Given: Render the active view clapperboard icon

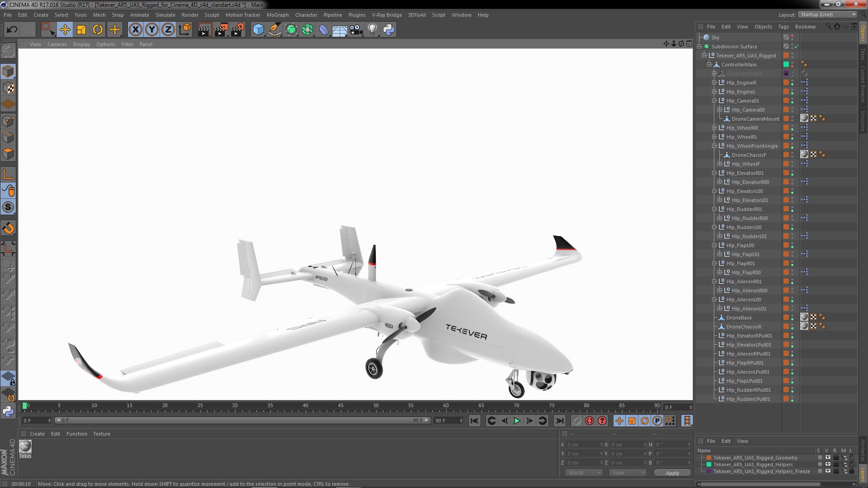Looking at the screenshot, I should 204,30.
